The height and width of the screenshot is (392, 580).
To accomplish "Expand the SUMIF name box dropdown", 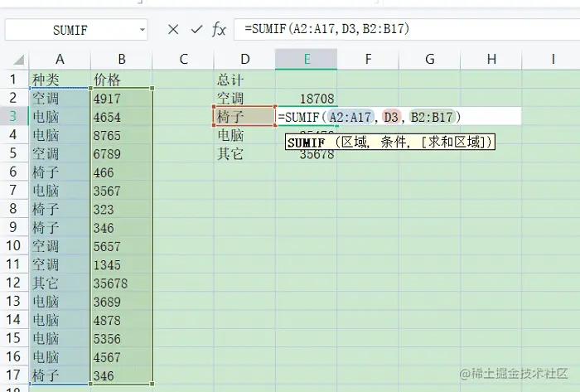I will click(x=142, y=30).
